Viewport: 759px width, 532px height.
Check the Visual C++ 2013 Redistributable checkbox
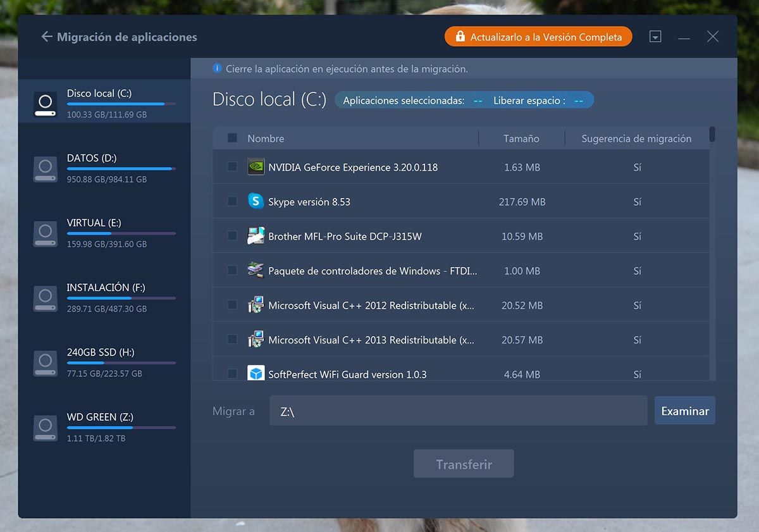[x=232, y=339]
